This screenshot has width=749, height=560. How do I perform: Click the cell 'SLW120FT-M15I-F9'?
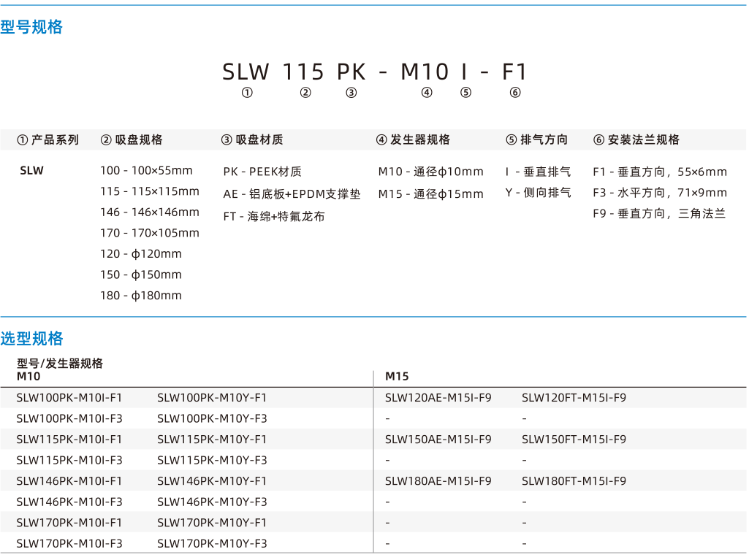574,398
